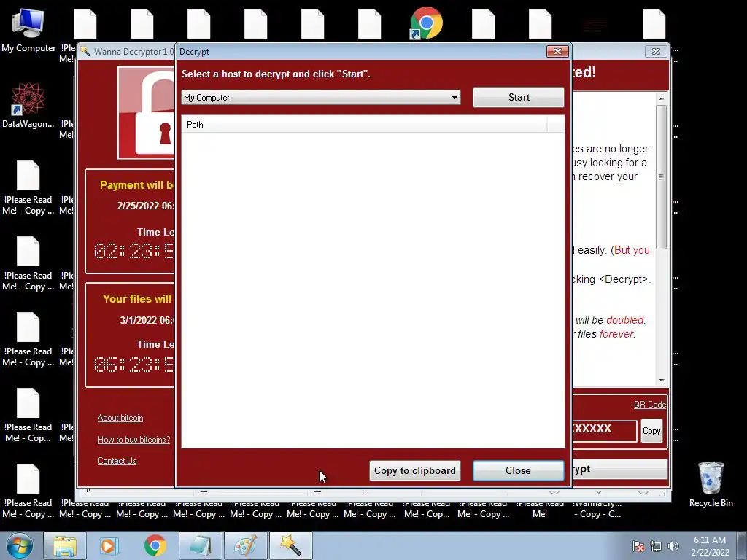Select the top-left !Please Read Me! - Copy file
Image resolution: width=747 pixels, height=560 pixels.
click(28, 188)
